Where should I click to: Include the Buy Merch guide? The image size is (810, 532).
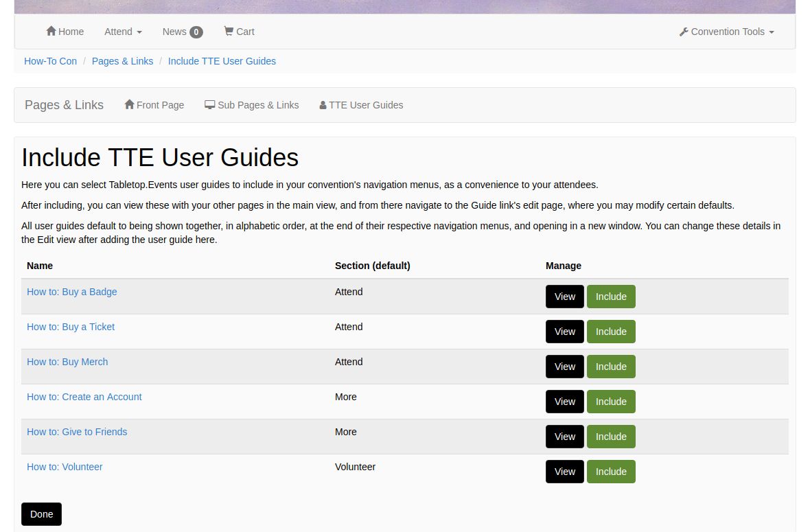[610, 367]
